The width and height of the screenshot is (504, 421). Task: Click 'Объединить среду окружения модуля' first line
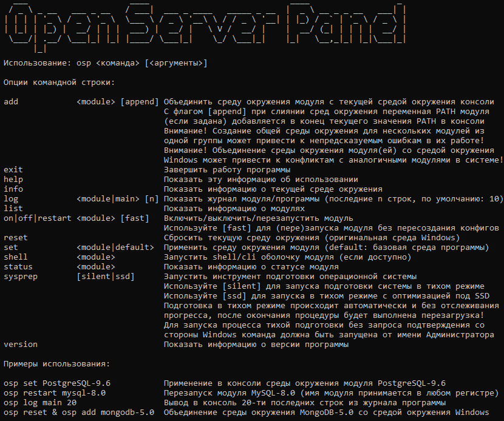[329, 102]
